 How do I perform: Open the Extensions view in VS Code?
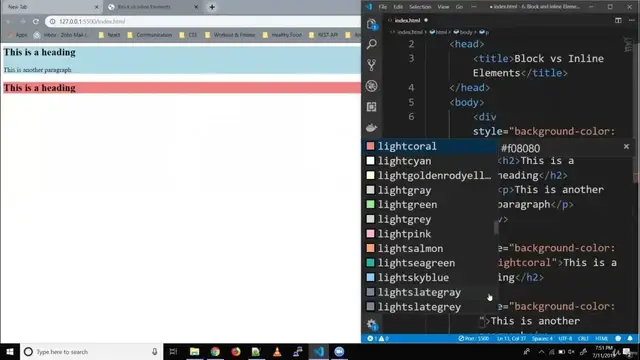tap(371, 107)
